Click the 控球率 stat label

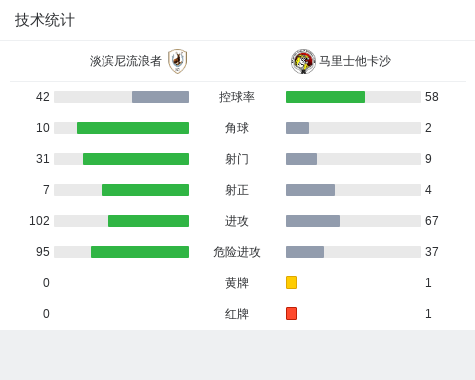237,97
